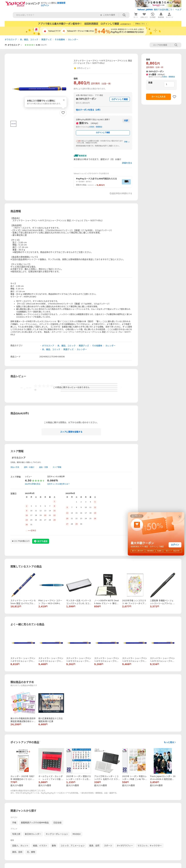Select the 手帳 category tag
This screenshot has height=868, width=186.
14,823
